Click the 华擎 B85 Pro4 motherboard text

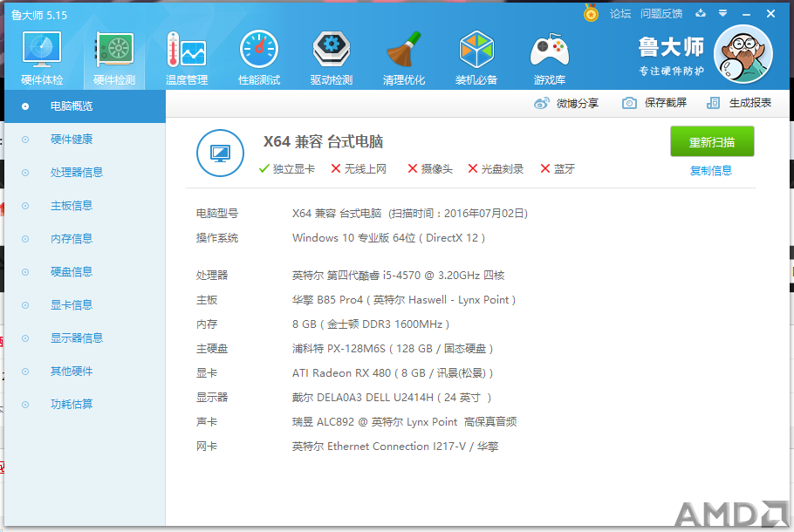pos(404,300)
